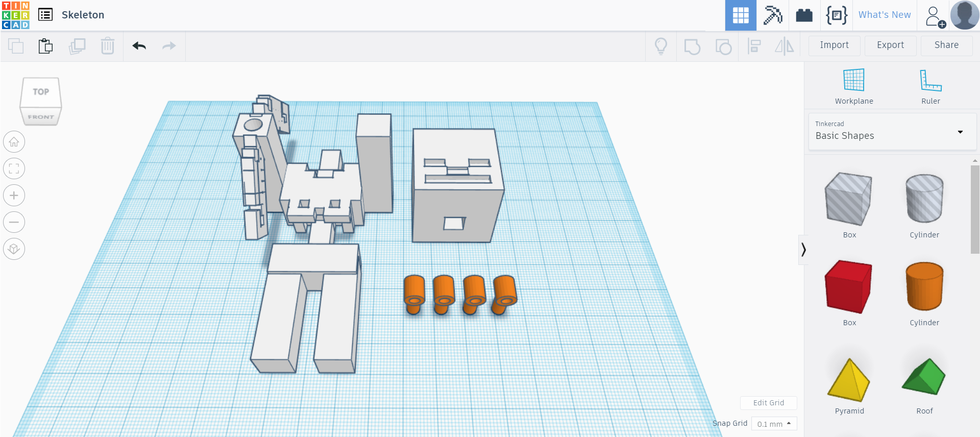This screenshot has width=980, height=437.
Task: Open the Blocks pickaxe mode
Action: (773, 15)
